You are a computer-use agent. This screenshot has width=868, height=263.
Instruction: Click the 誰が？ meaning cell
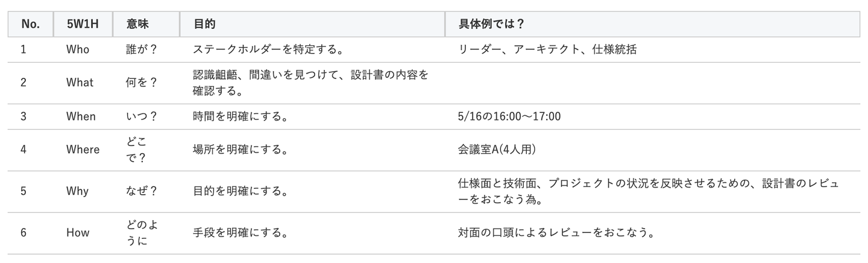pos(142,49)
